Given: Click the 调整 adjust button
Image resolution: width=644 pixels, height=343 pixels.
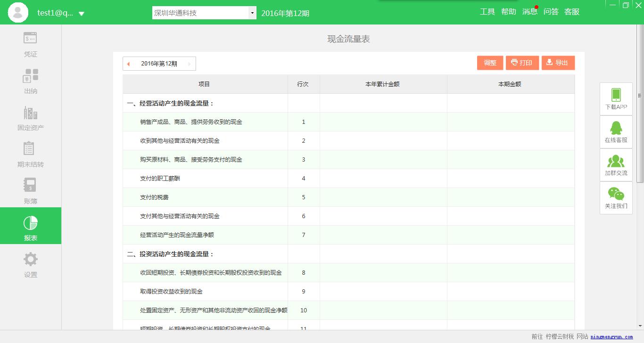Looking at the screenshot, I should click(490, 62).
